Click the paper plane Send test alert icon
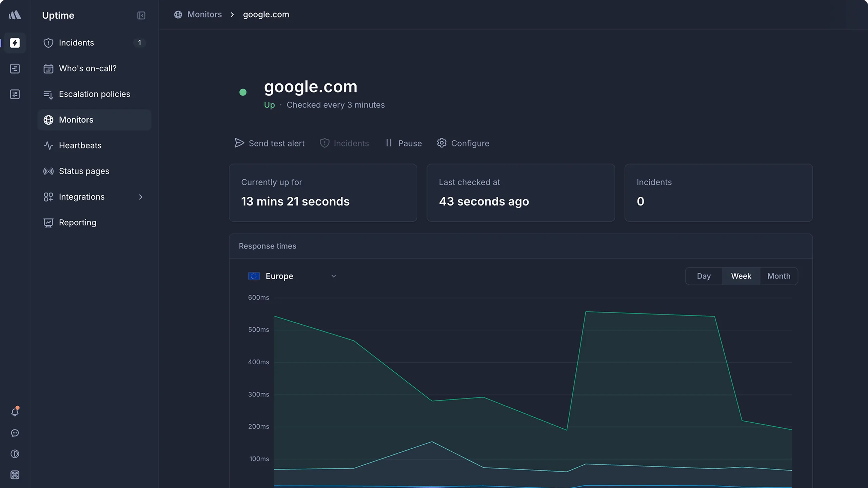 click(x=239, y=143)
